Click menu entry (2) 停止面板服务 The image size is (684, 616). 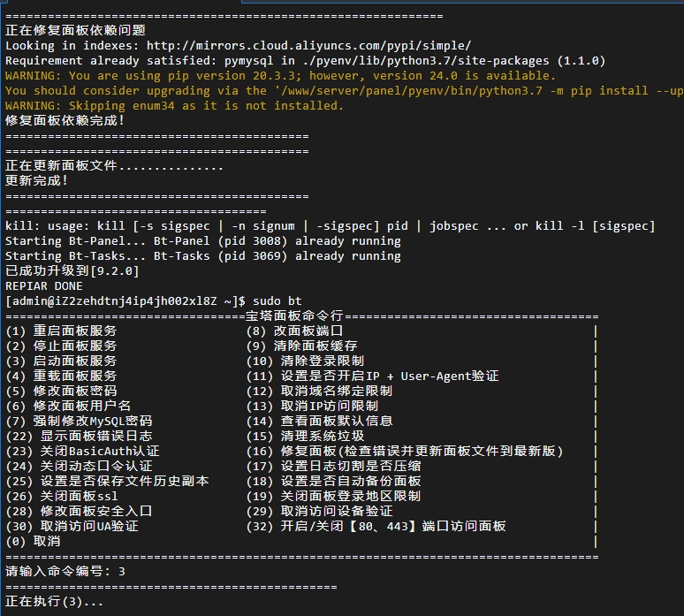(61, 346)
